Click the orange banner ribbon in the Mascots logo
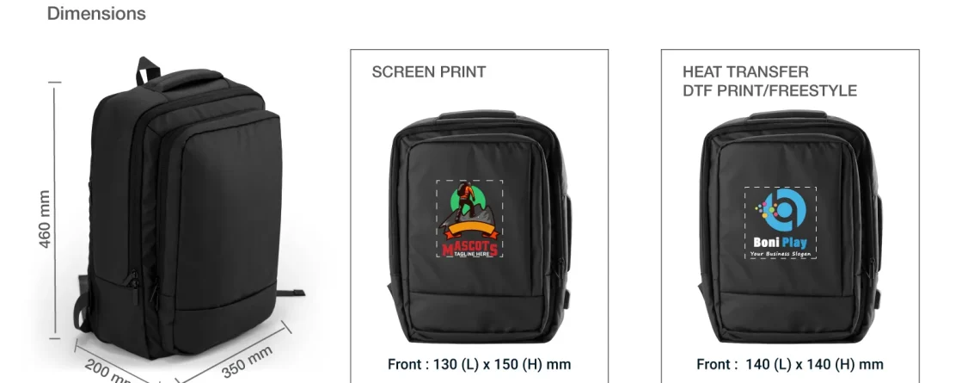Image resolution: width=980 pixels, height=383 pixels. click(x=470, y=229)
